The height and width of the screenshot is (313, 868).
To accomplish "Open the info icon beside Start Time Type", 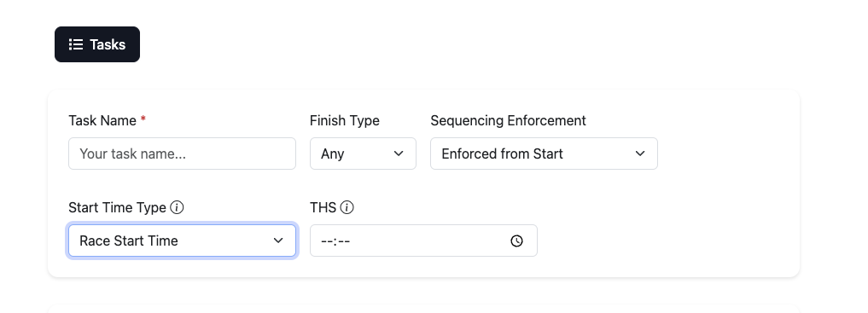I will 178,207.
